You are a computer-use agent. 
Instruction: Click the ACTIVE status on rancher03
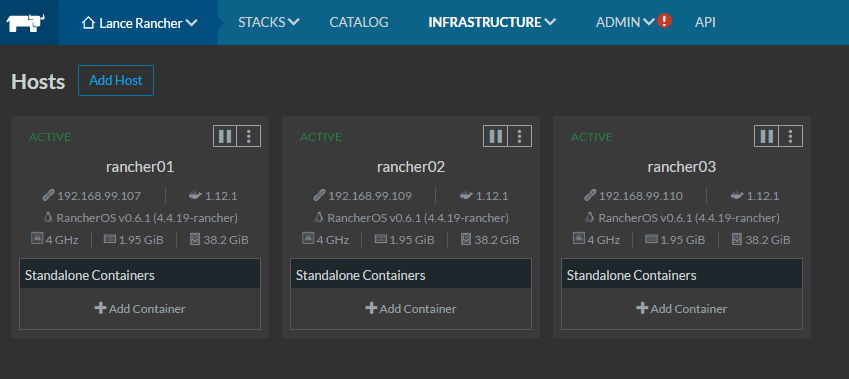pyautogui.click(x=592, y=137)
